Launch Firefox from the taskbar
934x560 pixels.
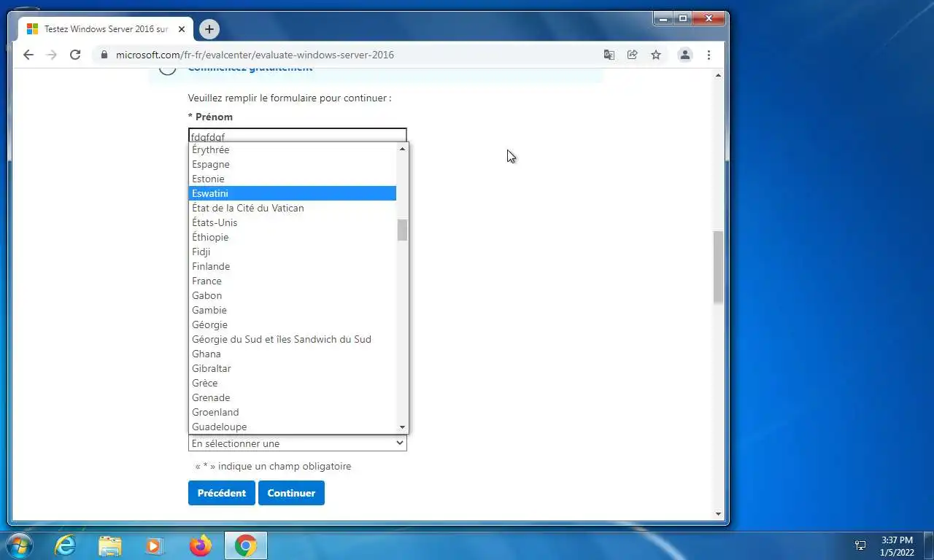click(200, 545)
